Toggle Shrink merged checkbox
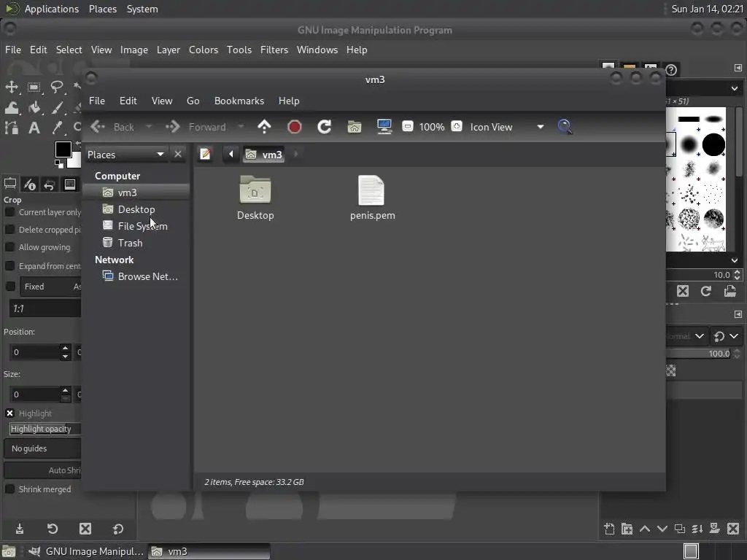This screenshot has height=560, width=747. tap(9, 489)
